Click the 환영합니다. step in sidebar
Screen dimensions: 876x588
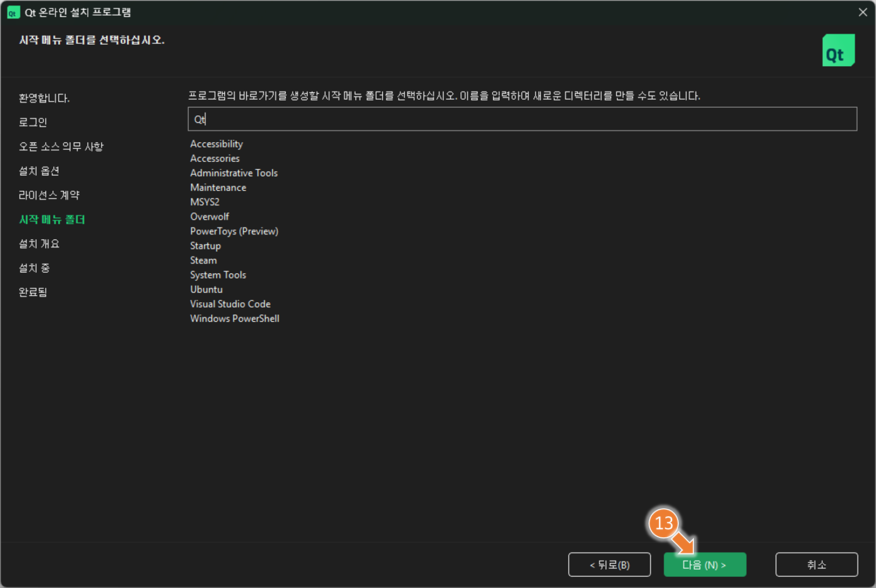coord(44,98)
